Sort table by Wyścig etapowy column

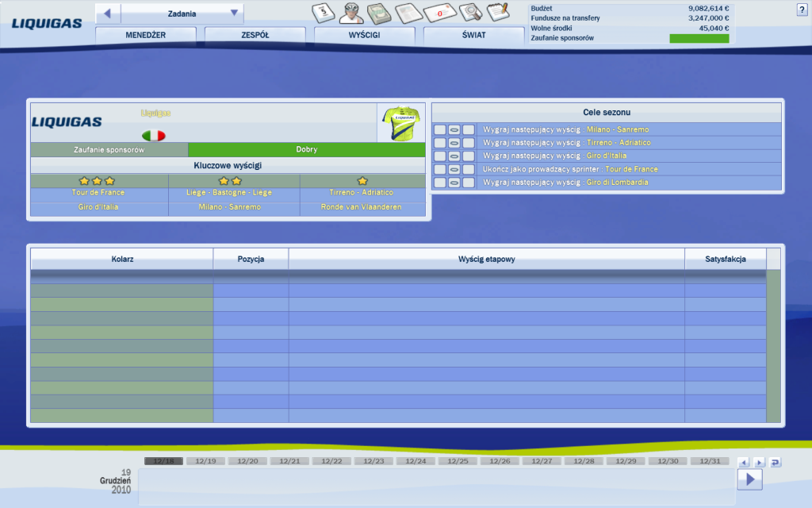point(487,259)
